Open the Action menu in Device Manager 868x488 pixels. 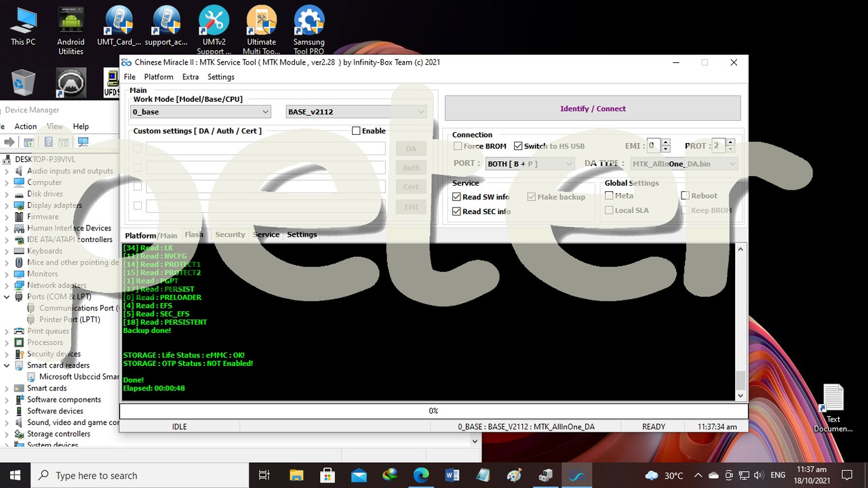(x=26, y=127)
